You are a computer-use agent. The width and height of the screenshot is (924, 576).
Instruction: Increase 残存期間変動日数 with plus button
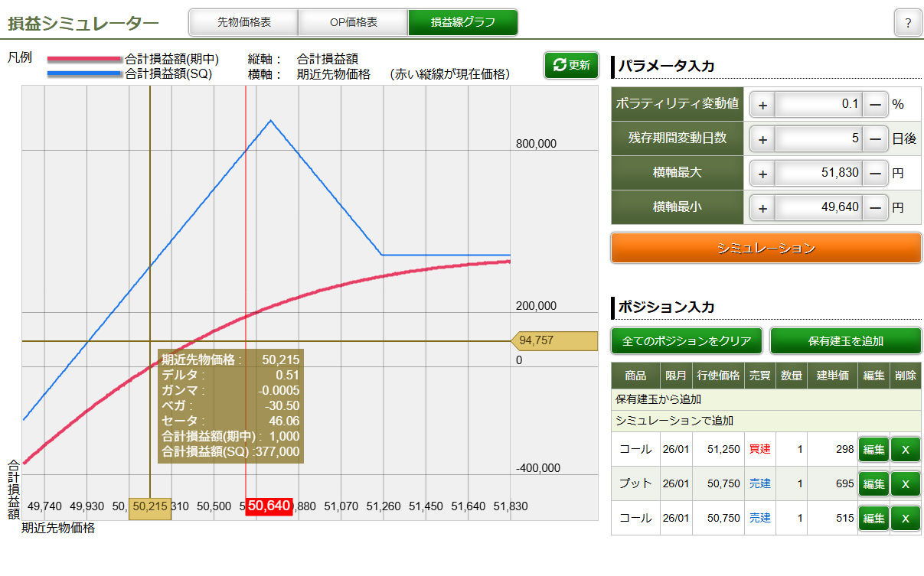tap(762, 138)
